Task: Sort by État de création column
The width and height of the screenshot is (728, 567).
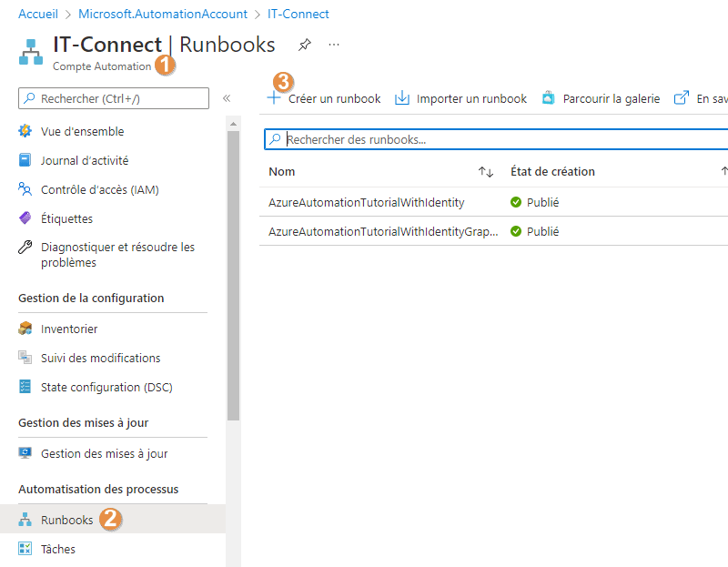Action: pos(552,172)
